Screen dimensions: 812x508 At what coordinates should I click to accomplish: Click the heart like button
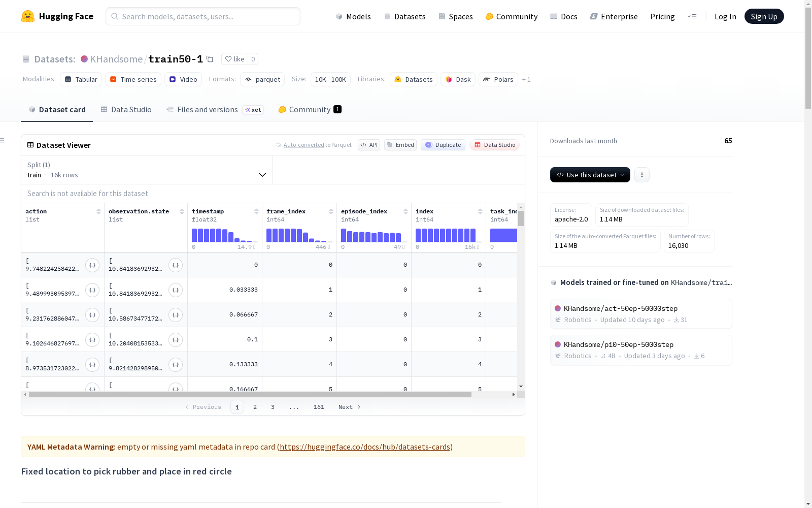tap(234, 59)
